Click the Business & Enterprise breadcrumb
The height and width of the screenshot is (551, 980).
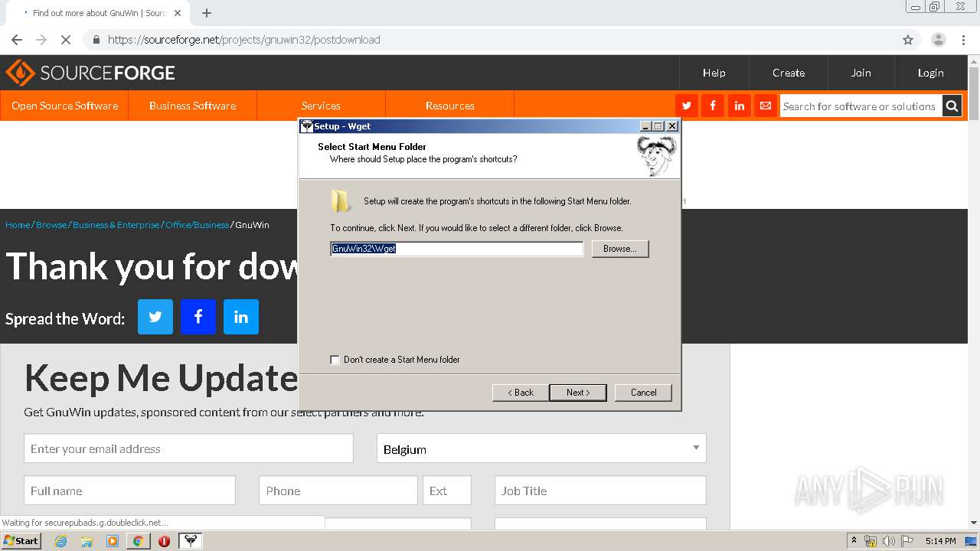click(116, 225)
